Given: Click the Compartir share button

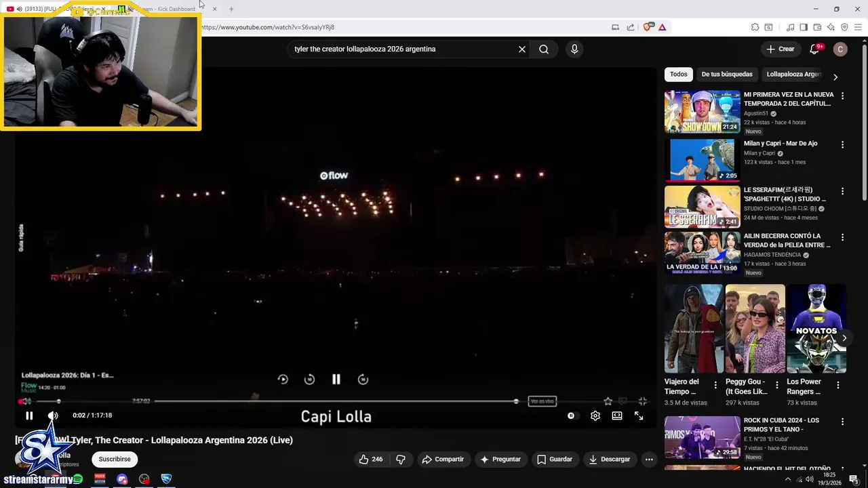Looking at the screenshot, I should point(443,460).
